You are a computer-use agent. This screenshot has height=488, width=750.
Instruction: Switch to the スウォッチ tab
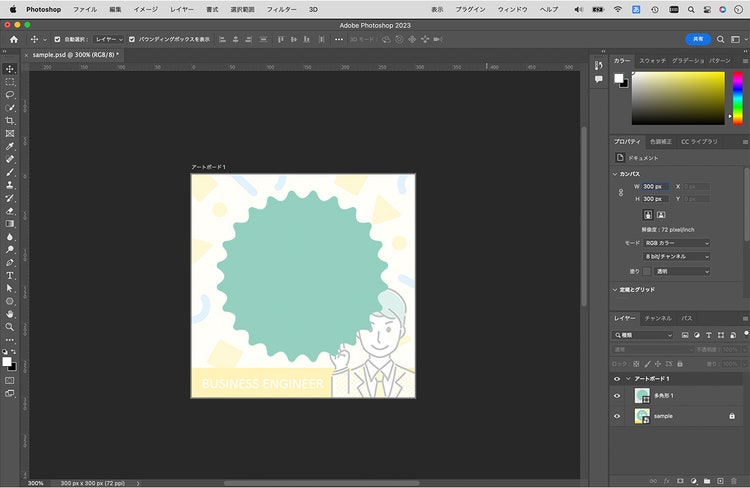(x=652, y=61)
